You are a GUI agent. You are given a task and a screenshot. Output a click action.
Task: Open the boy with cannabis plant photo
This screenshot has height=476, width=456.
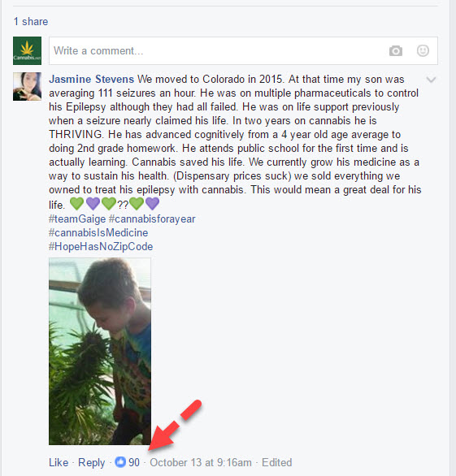click(x=100, y=351)
